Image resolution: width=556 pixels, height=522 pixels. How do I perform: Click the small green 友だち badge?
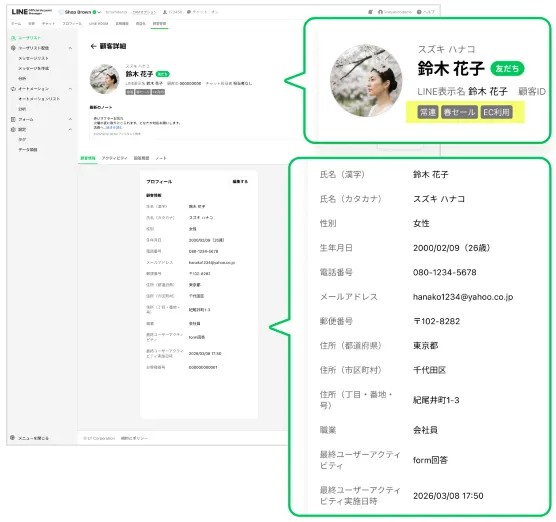163,74
